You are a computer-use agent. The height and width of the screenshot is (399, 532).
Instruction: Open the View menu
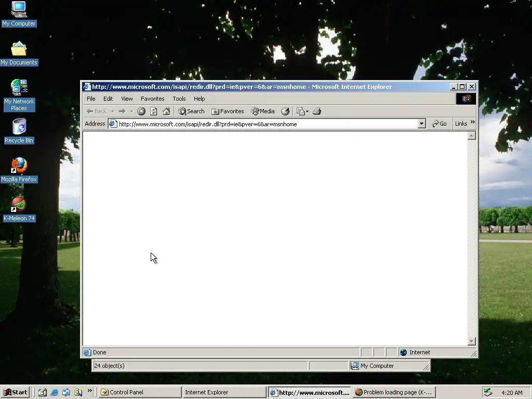point(127,99)
